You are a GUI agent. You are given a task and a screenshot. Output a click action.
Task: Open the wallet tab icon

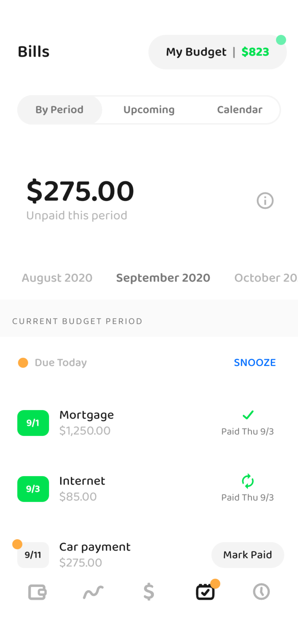pyautogui.click(x=37, y=592)
